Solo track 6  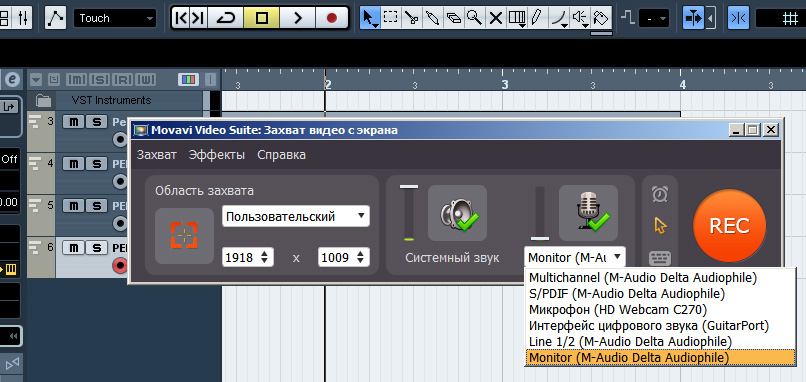(96, 248)
